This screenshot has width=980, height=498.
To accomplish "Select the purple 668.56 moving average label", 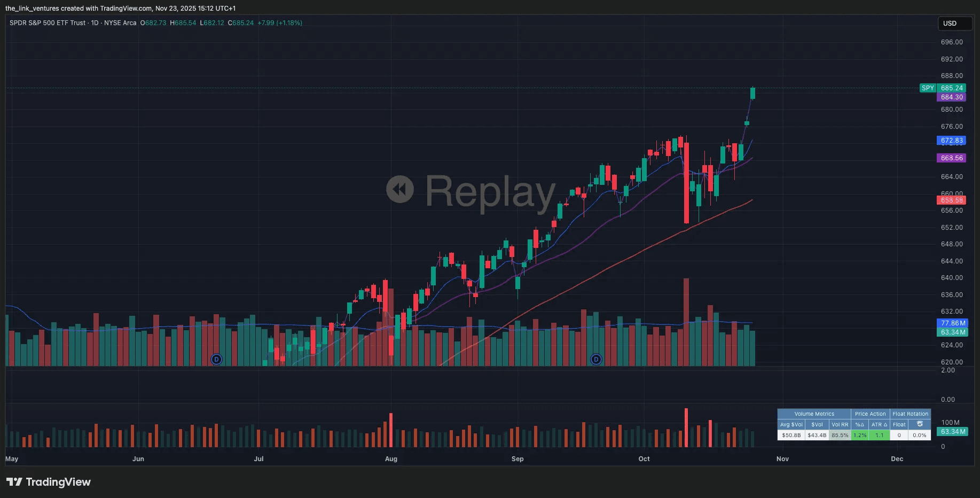I will click(951, 158).
